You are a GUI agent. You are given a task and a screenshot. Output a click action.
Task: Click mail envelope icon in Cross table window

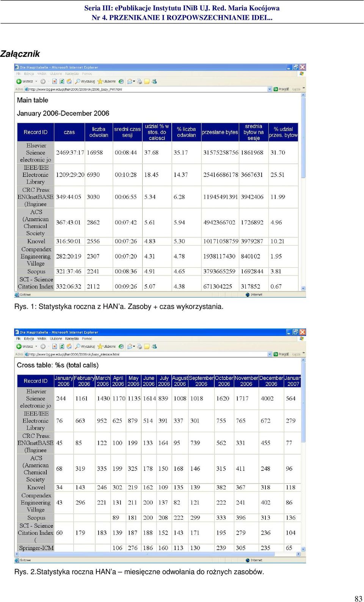coord(130,346)
